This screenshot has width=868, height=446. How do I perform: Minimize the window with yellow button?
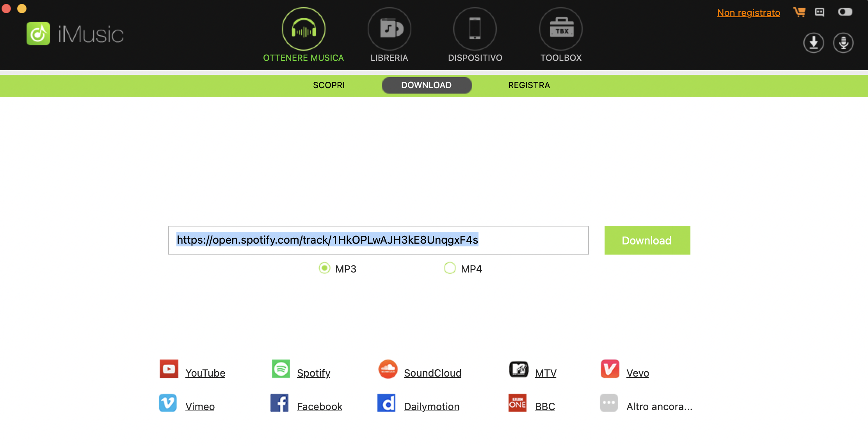[22, 9]
